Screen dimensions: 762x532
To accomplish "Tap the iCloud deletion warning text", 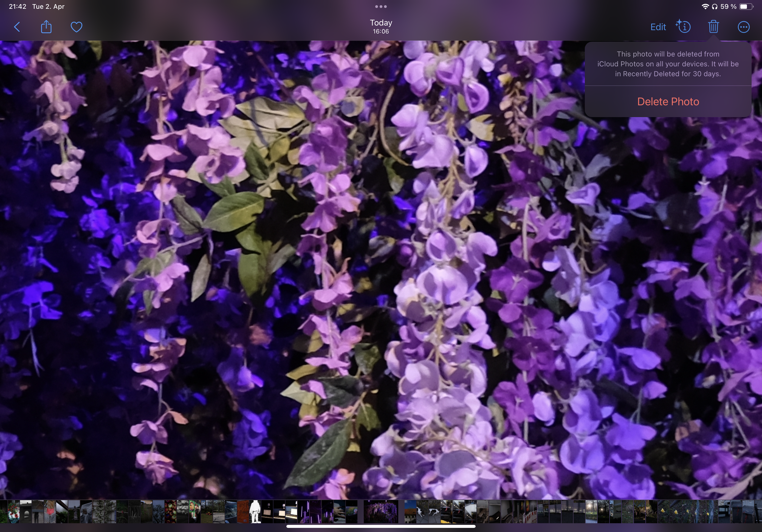I will [668, 64].
